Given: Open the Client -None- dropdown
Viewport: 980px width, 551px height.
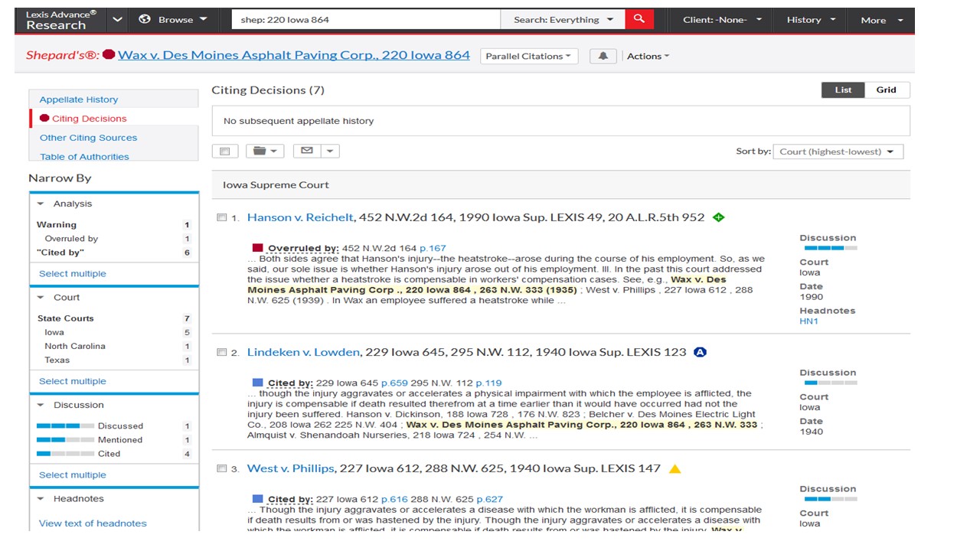Looking at the screenshot, I should [722, 20].
